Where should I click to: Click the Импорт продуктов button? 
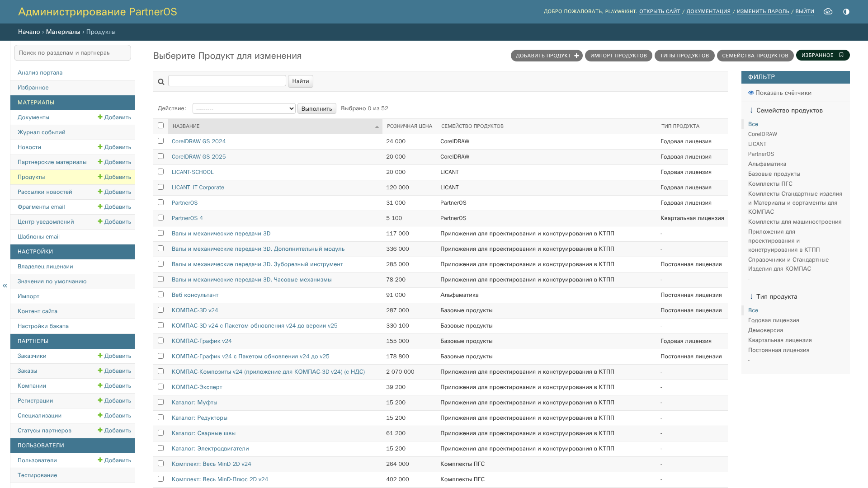tap(618, 56)
